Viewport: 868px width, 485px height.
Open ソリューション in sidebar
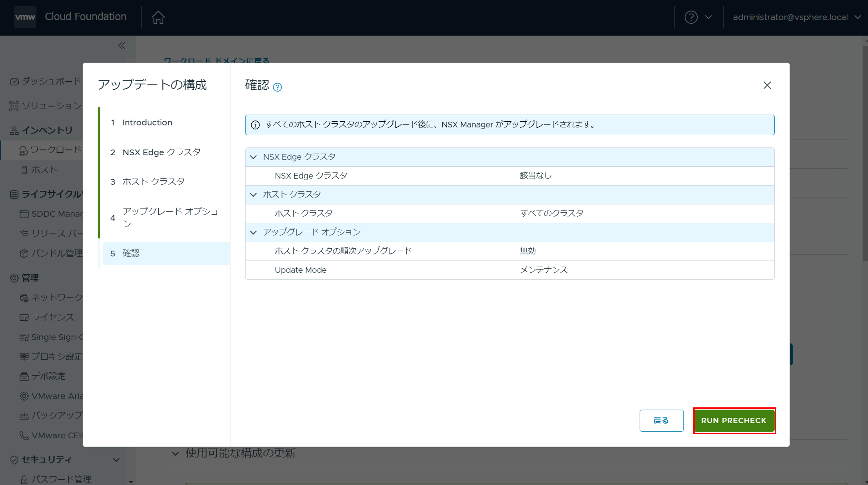(x=46, y=106)
